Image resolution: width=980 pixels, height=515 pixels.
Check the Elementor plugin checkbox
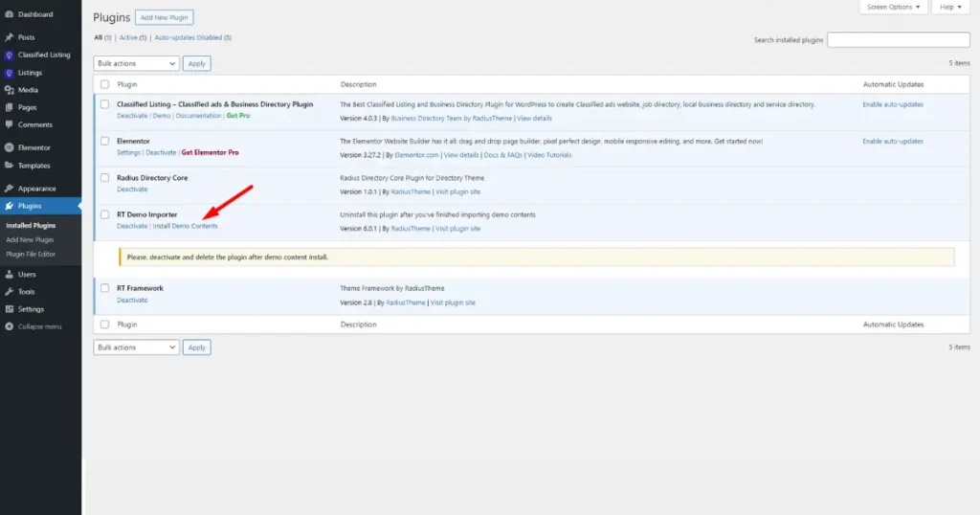(104, 142)
